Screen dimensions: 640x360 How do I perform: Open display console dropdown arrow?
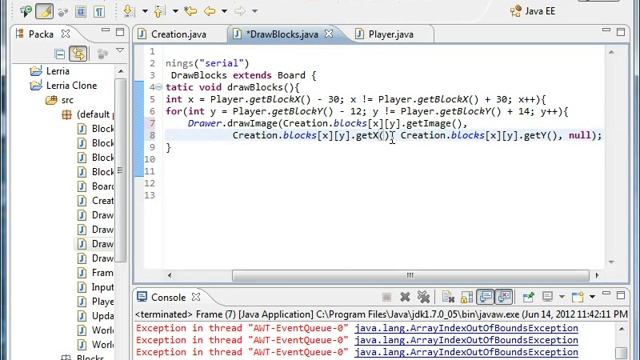click(x=562, y=297)
